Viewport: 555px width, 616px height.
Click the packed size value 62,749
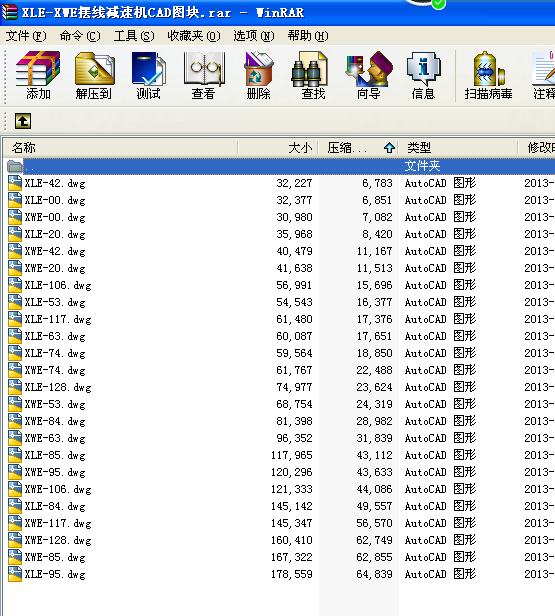click(374, 540)
